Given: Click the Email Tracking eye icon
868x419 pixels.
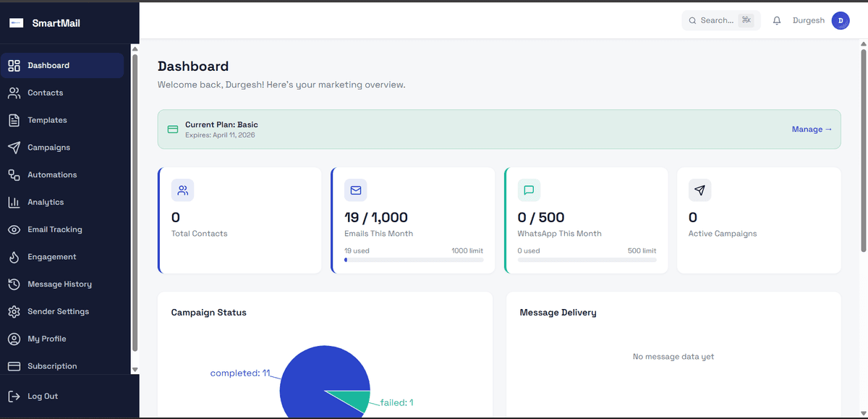Looking at the screenshot, I should [x=14, y=229].
